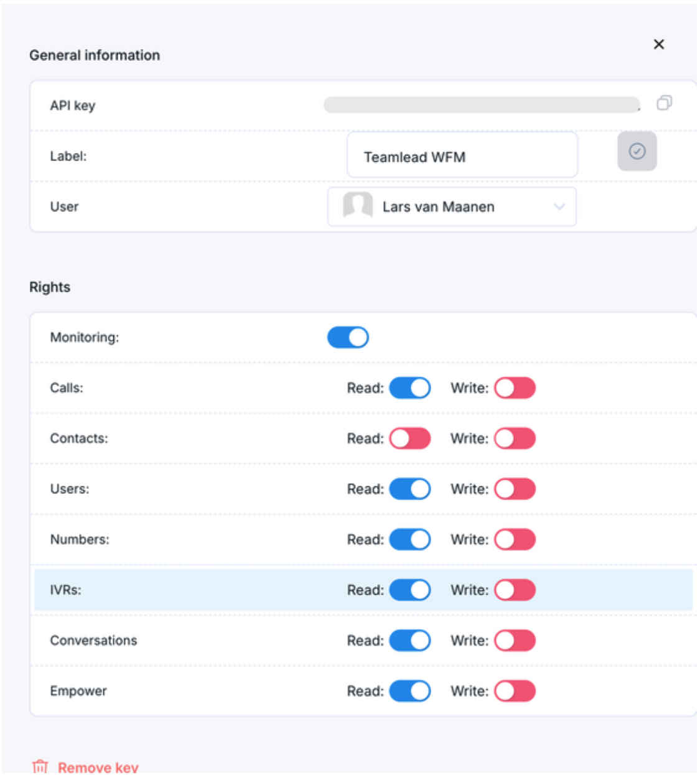Click Lars van Maanen's avatar
700x775 pixels.
point(358,205)
